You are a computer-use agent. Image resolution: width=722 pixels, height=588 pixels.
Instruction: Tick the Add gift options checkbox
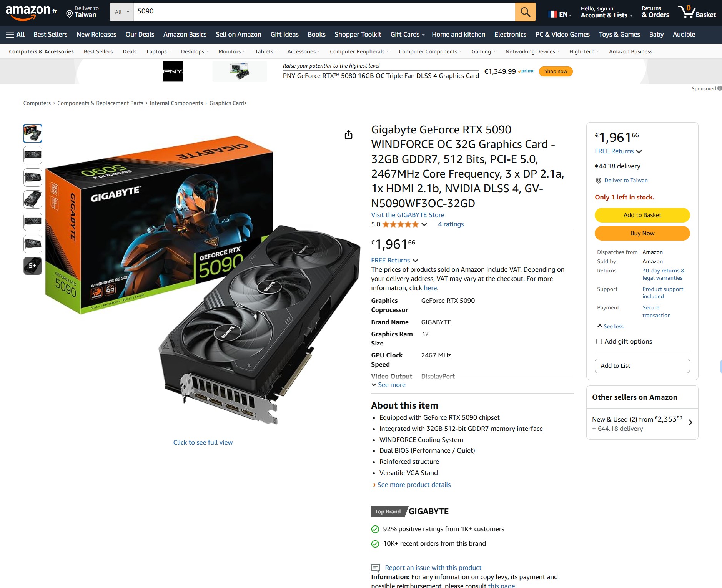599,341
